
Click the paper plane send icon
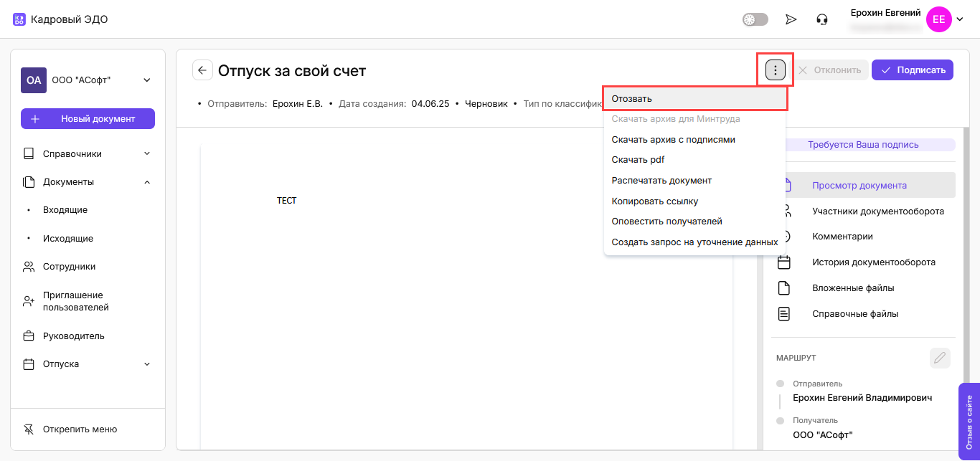click(x=791, y=19)
